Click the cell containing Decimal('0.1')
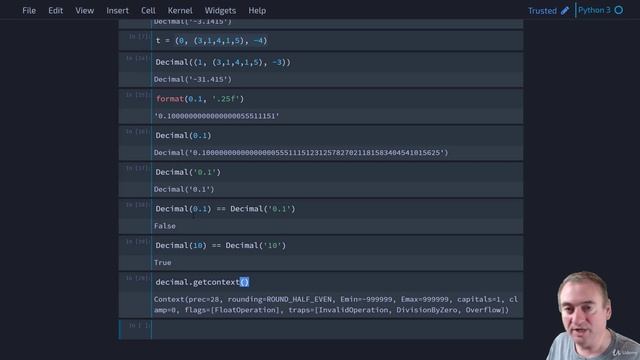Image resolution: width=640 pixels, height=360 pixels. [x=337, y=172]
